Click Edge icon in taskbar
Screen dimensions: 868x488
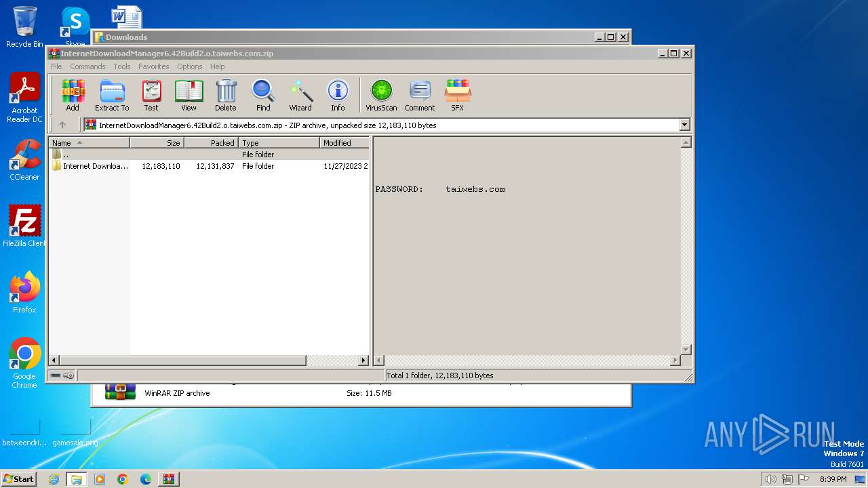point(146,479)
